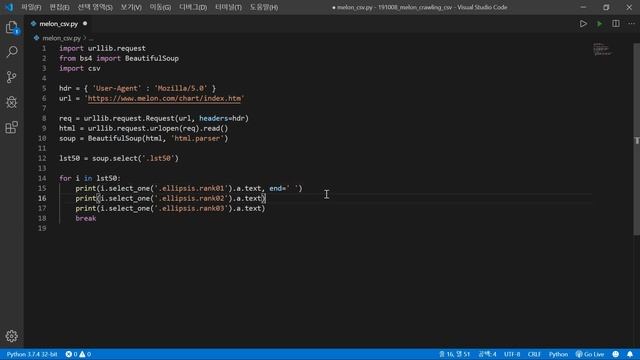Click the 'html.parser' string on line 10
The height and width of the screenshot is (360, 640).
[x=197, y=138]
